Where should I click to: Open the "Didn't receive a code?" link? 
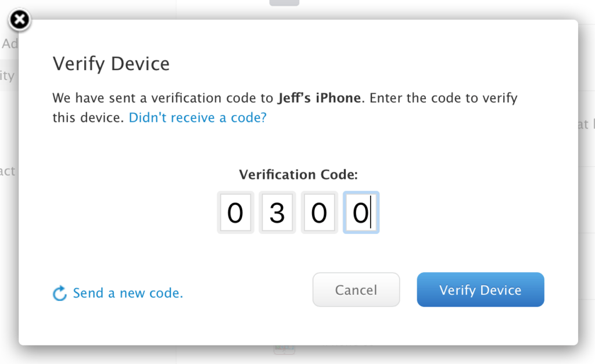point(198,118)
